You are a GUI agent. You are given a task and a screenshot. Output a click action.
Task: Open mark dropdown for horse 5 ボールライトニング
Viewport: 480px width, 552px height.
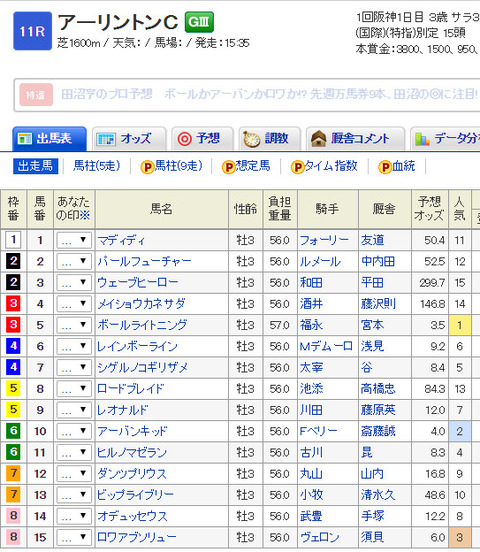point(74,325)
